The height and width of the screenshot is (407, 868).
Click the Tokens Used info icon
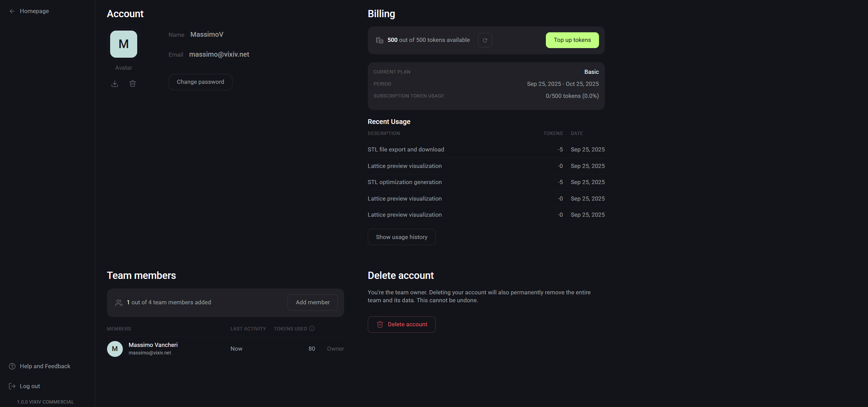pyautogui.click(x=312, y=329)
